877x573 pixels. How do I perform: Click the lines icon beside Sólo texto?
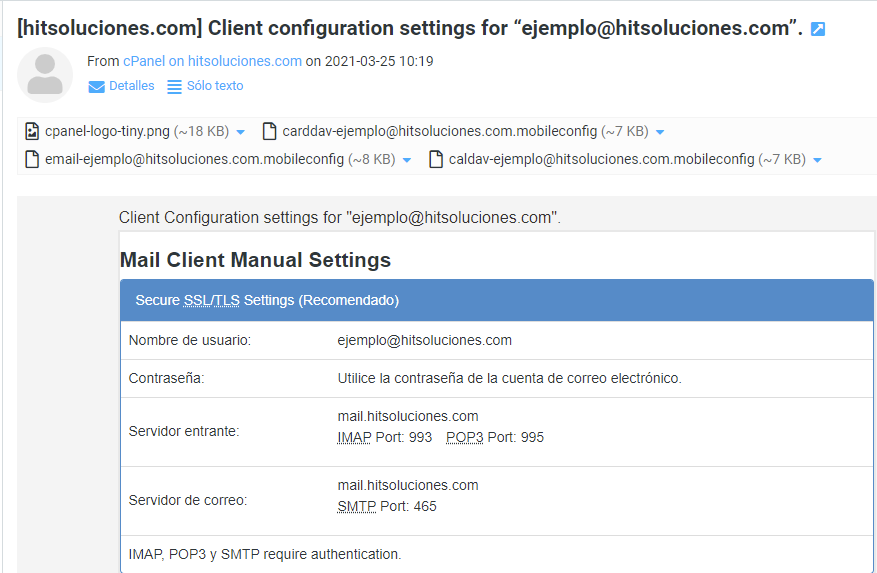coord(174,87)
